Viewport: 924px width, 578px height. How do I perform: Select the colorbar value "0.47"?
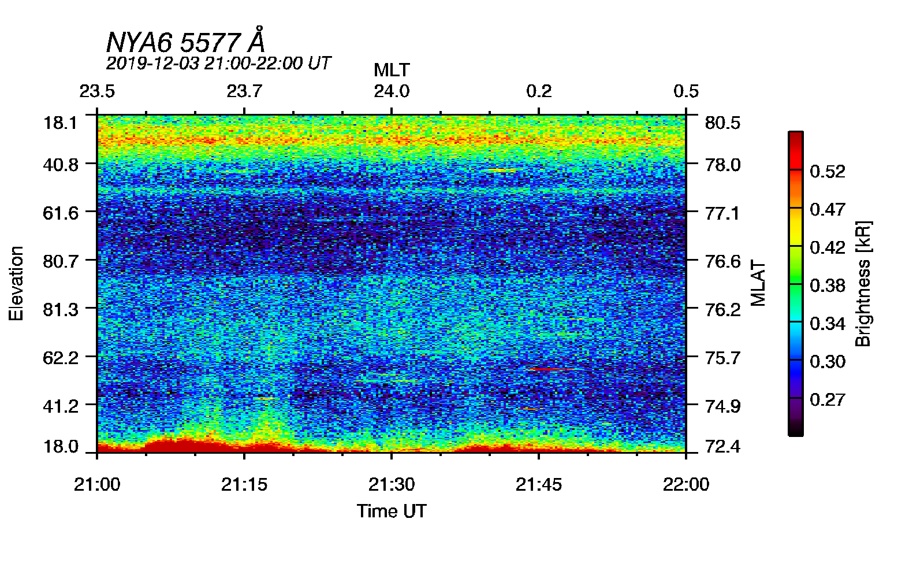(x=828, y=209)
